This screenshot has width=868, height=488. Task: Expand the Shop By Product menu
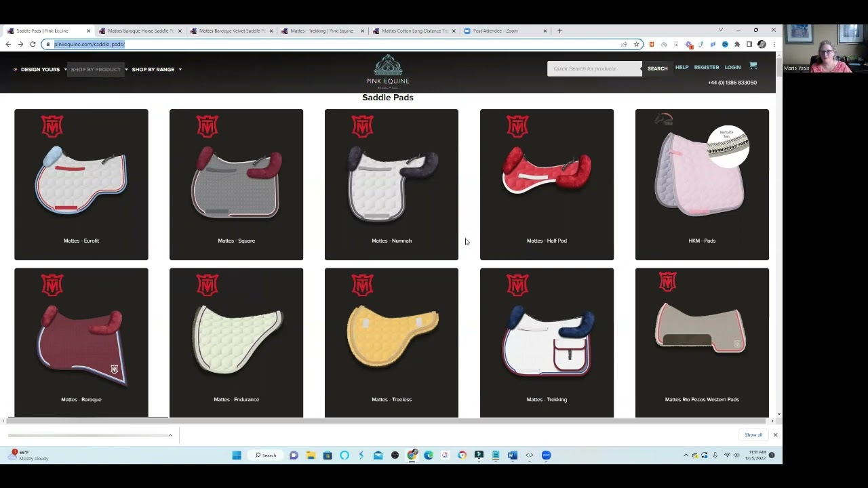(99, 69)
